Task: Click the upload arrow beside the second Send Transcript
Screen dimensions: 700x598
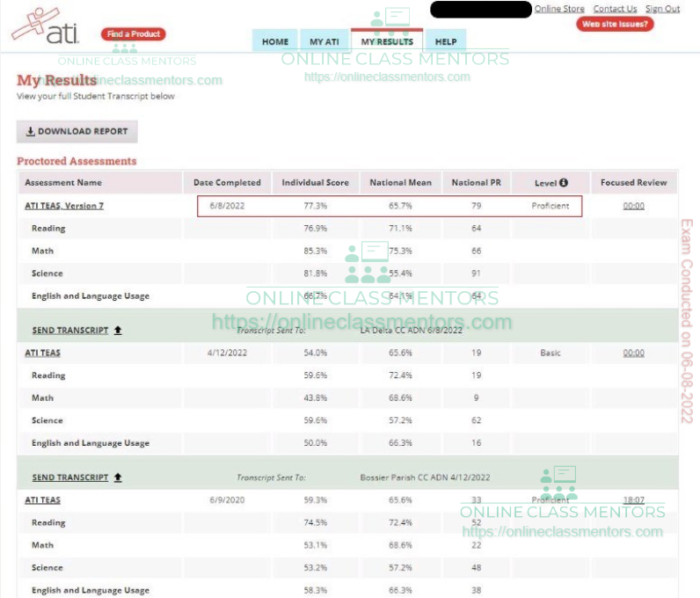Action: (x=118, y=478)
